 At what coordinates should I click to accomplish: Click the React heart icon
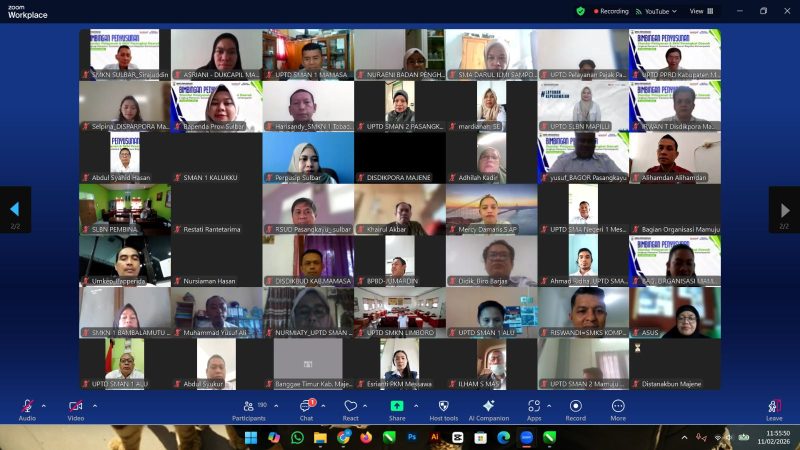click(x=350, y=407)
